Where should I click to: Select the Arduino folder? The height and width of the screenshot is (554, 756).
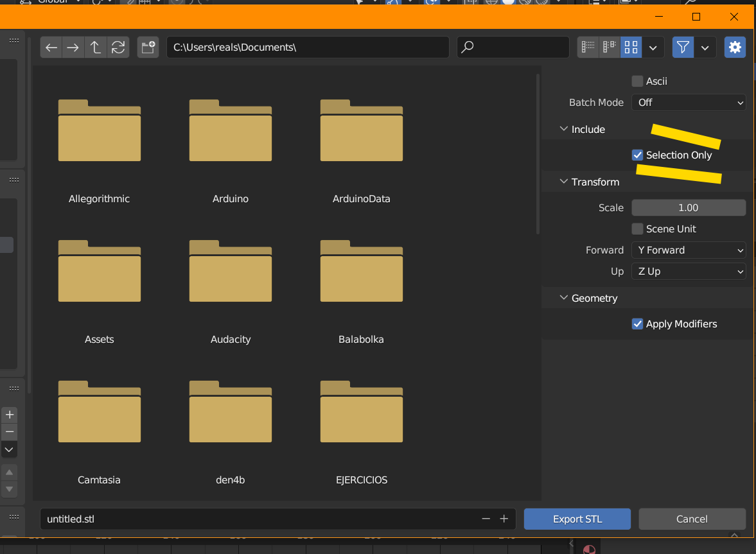[231, 131]
